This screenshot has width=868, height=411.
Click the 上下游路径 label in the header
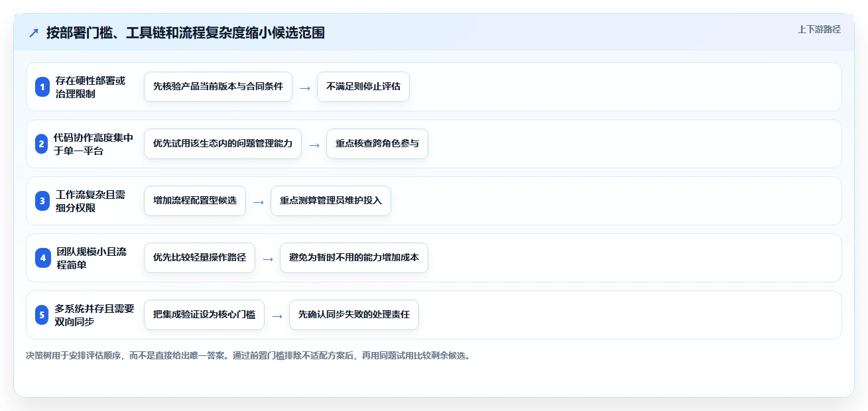819,29
